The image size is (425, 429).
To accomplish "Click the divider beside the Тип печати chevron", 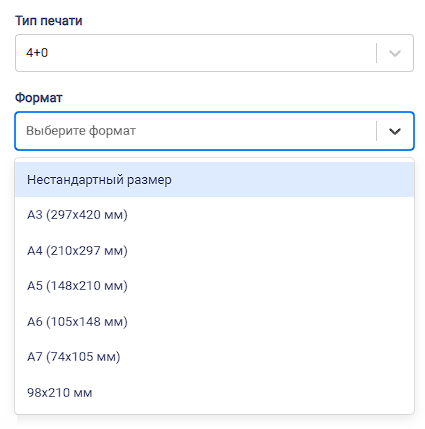I will pyautogui.click(x=376, y=53).
